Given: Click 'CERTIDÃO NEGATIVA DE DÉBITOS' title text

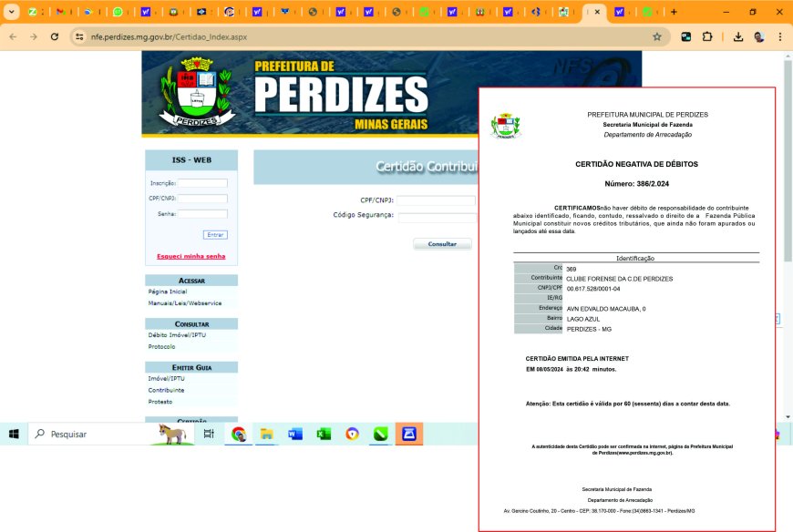Looking at the screenshot, I should [x=636, y=164].
